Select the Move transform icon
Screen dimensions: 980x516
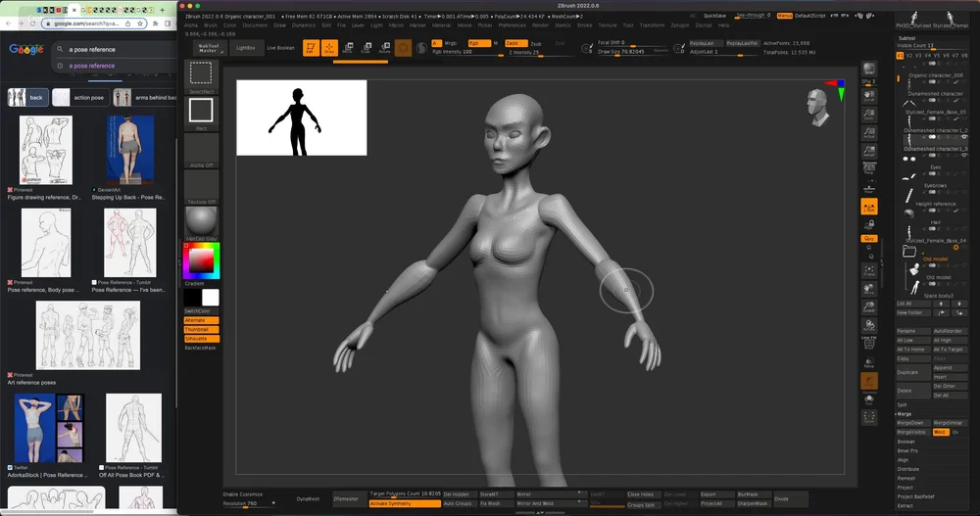[x=348, y=48]
